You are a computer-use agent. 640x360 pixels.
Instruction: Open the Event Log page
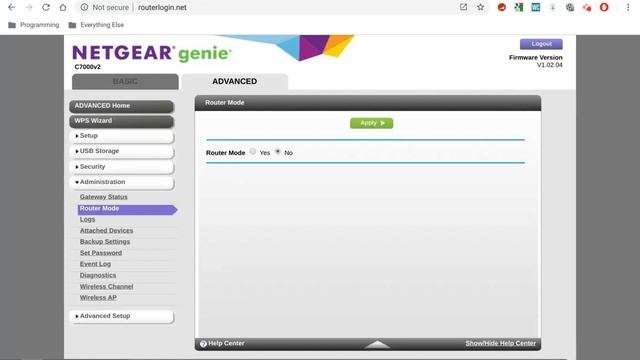click(95, 264)
